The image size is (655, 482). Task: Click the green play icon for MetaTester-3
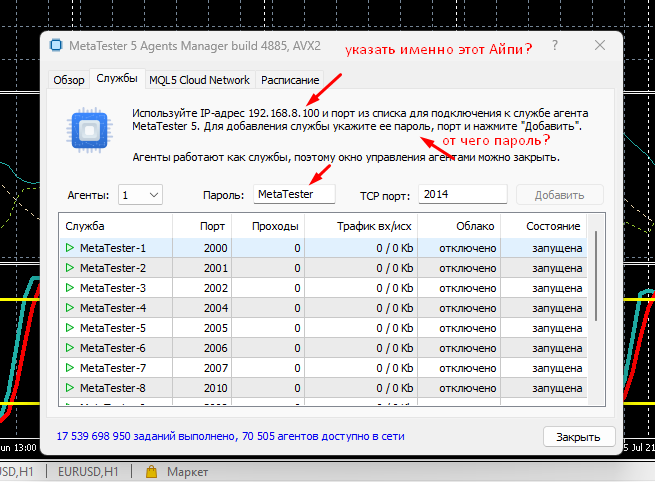tap(70, 288)
